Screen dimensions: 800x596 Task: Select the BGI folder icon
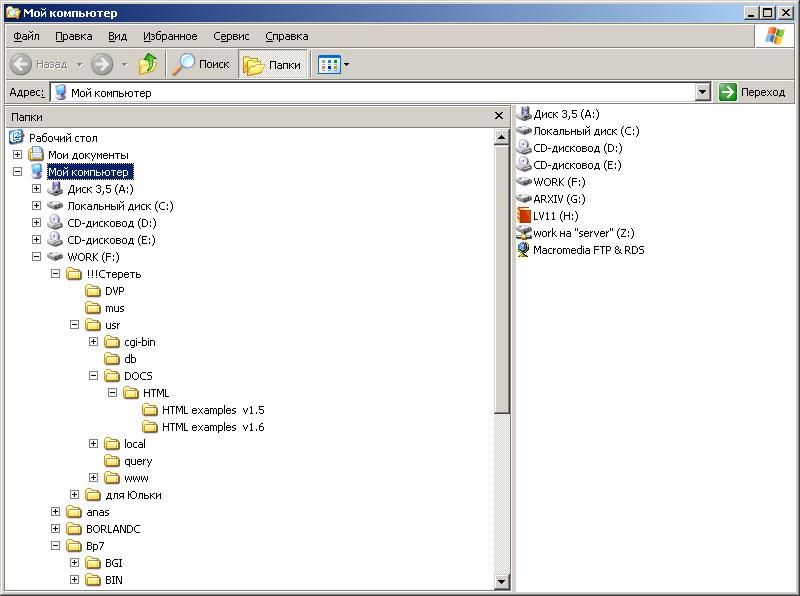click(93, 563)
